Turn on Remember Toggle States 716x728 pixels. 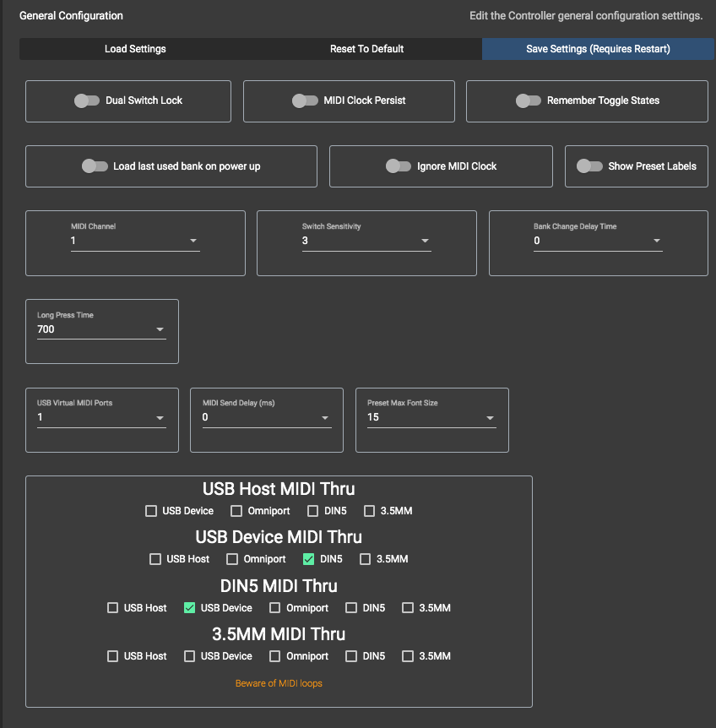(x=528, y=101)
